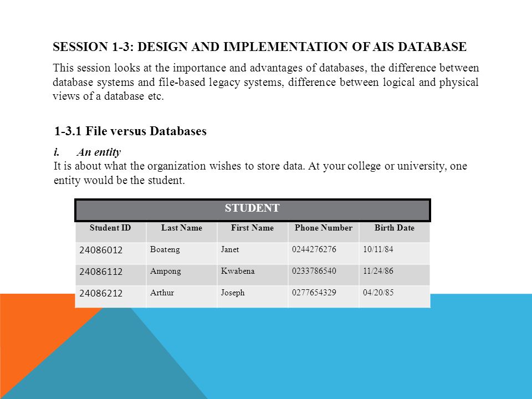
Task: Click the first name 'Kwabena'
Action: tap(238, 271)
